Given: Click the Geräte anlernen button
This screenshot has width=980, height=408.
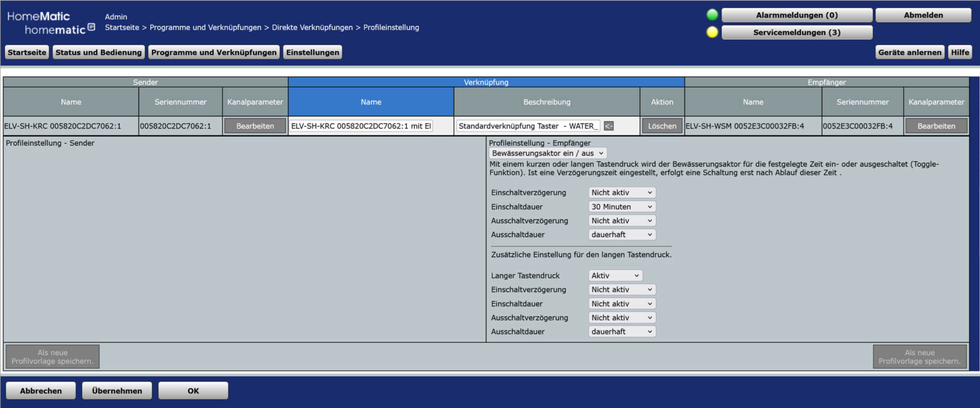Looking at the screenshot, I should click(x=910, y=53).
